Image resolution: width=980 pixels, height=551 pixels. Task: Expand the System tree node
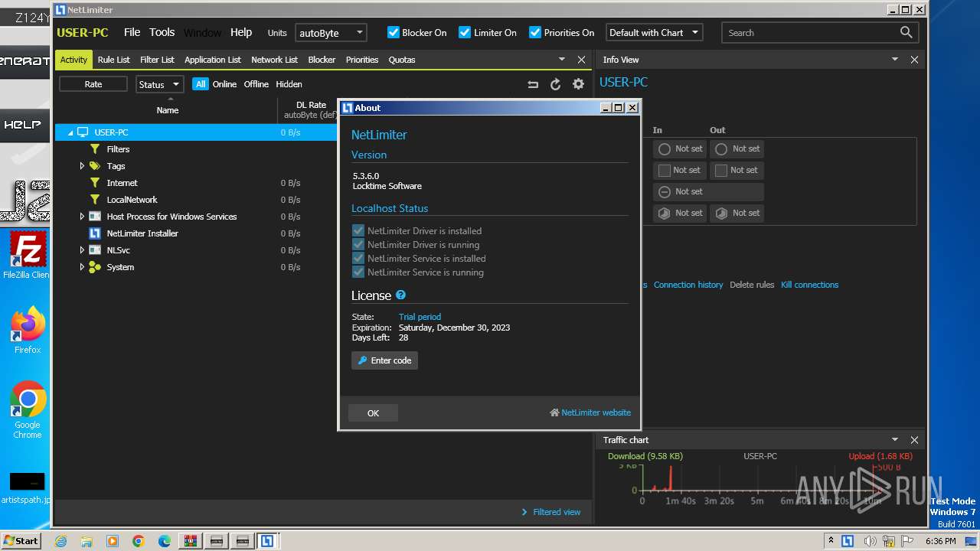pyautogui.click(x=82, y=267)
